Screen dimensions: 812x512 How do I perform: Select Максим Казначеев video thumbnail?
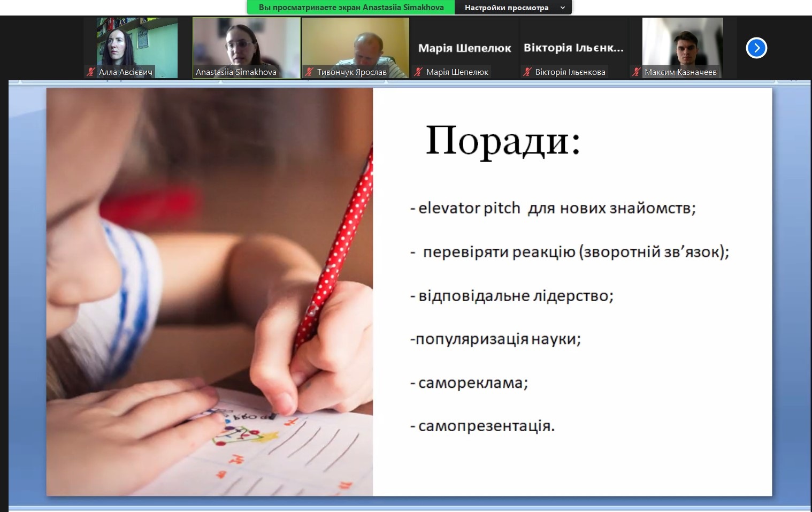683,48
